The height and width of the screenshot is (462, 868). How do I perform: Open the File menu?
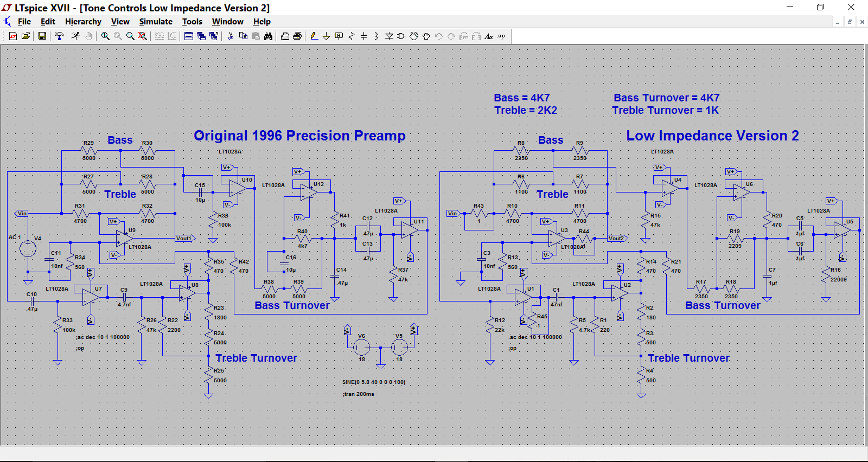coord(24,22)
